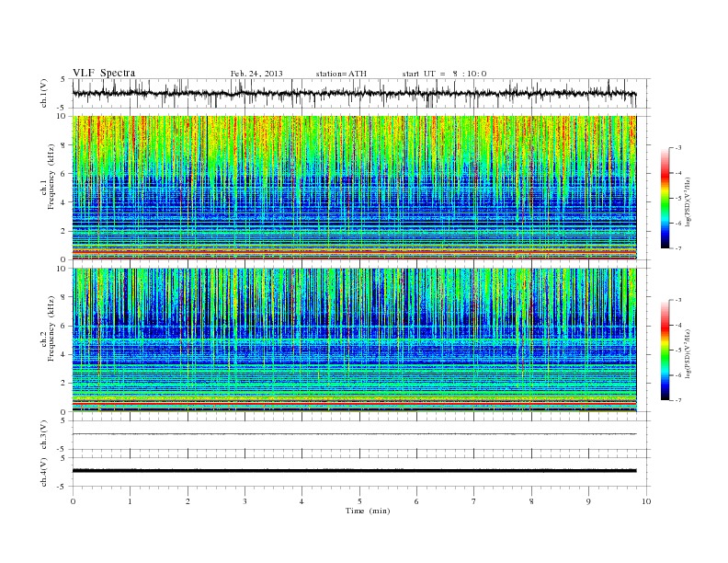Click the "ch.1(V)" waveform axis label

[x=44, y=93]
